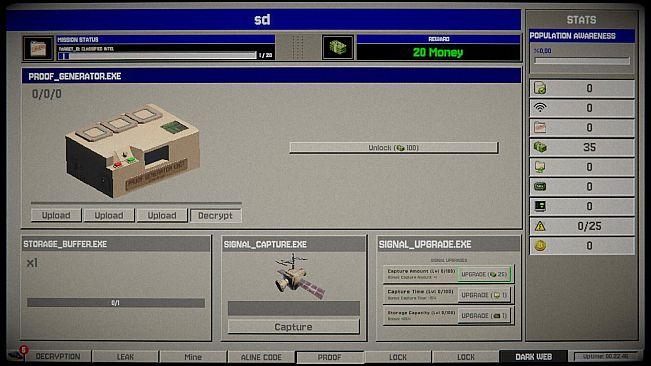Click the Wi-Fi signal icon in Stats
This screenshot has width=651, height=366.
(540, 108)
